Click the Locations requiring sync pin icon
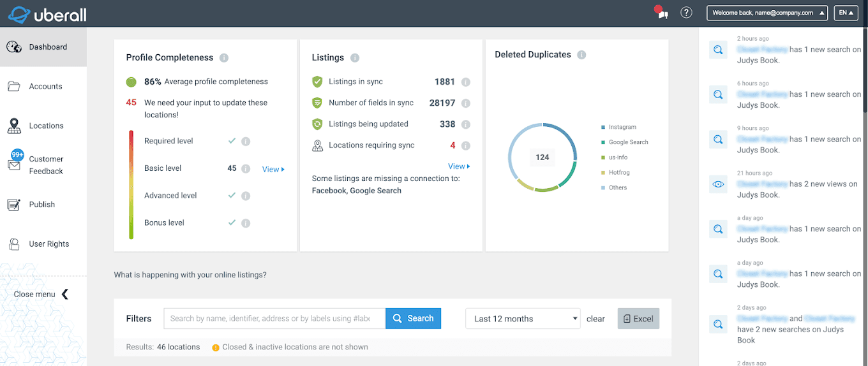The height and width of the screenshot is (366, 868). click(317, 145)
